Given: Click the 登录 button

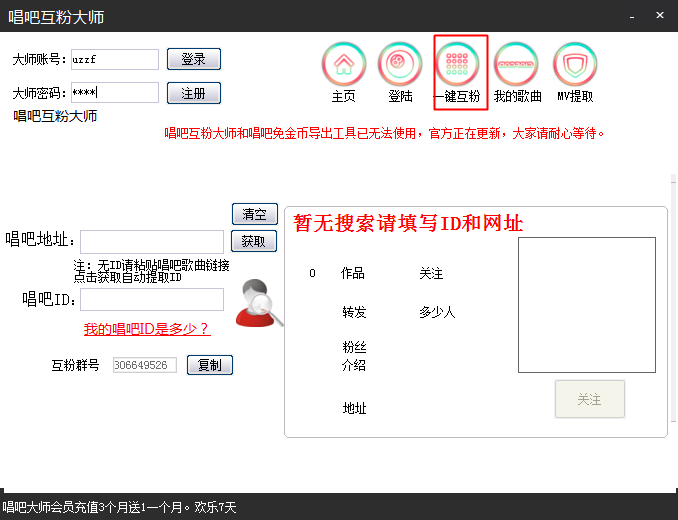Looking at the screenshot, I should [x=194, y=59].
